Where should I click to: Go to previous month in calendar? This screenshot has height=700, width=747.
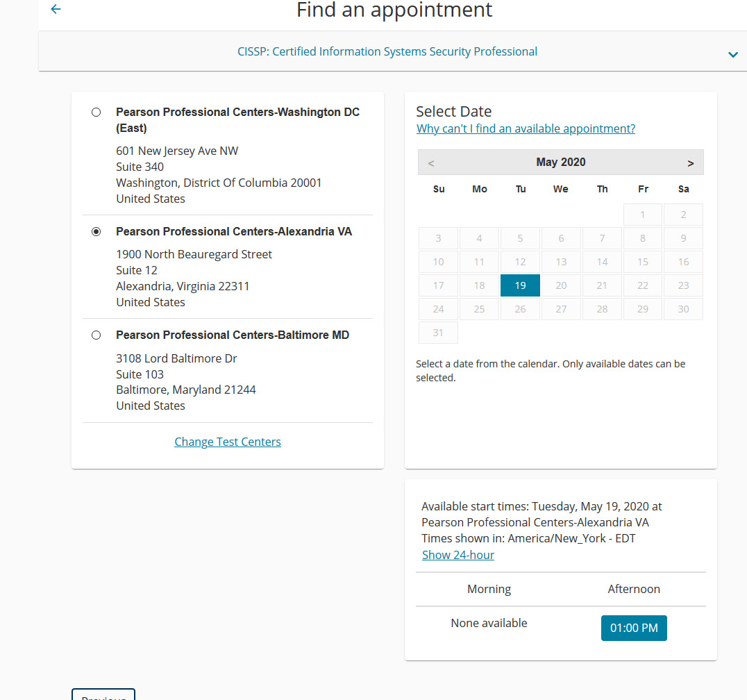coord(431,163)
